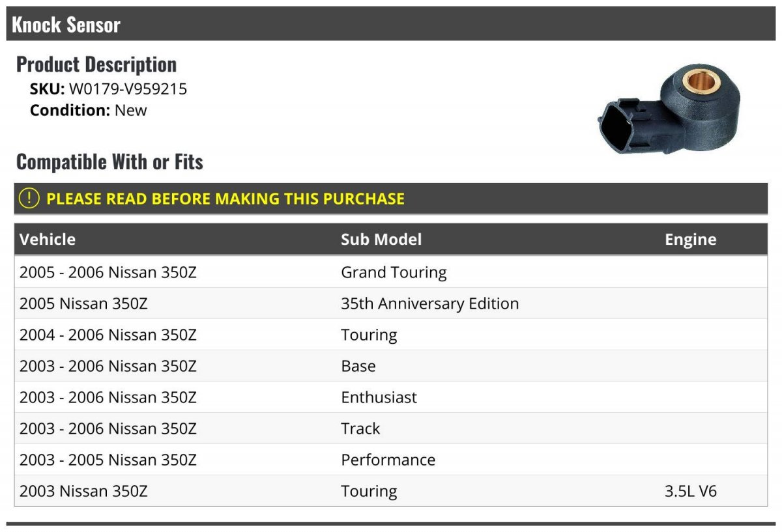
Task: Click the Product Description heading
Action: click(96, 64)
